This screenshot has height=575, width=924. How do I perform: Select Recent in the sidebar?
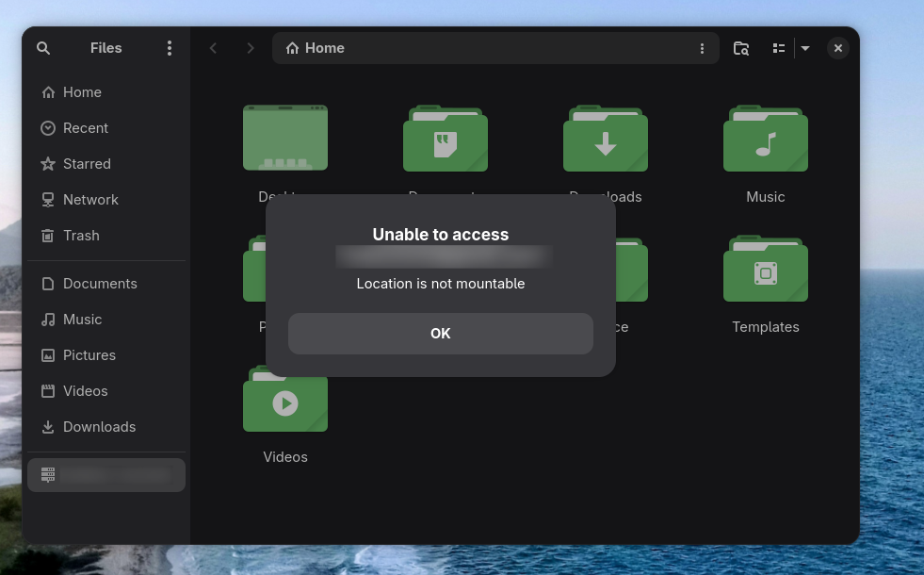[x=106, y=128]
